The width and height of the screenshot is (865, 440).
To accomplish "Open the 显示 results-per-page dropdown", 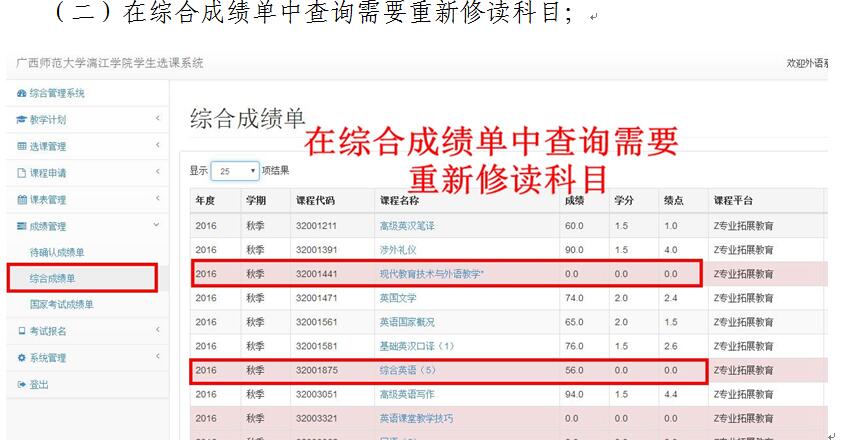I will click(235, 171).
